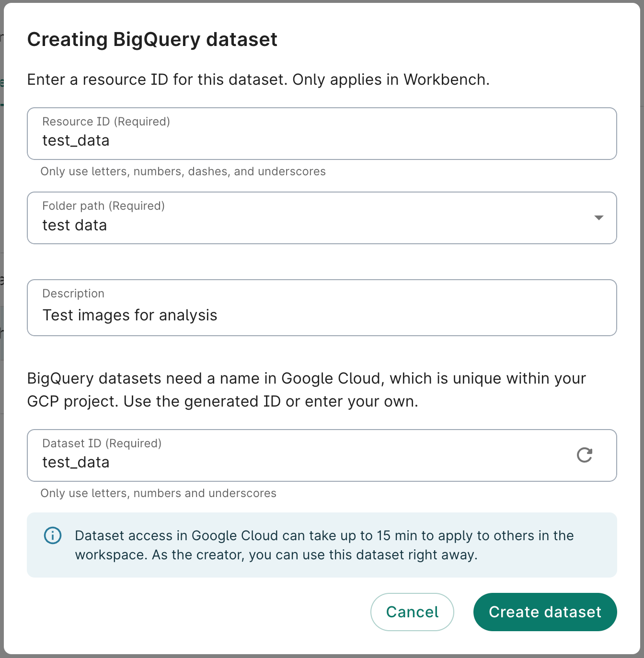Click 'Only use letters, numbers and underscores' hint
The image size is (644, 658).
[159, 493]
